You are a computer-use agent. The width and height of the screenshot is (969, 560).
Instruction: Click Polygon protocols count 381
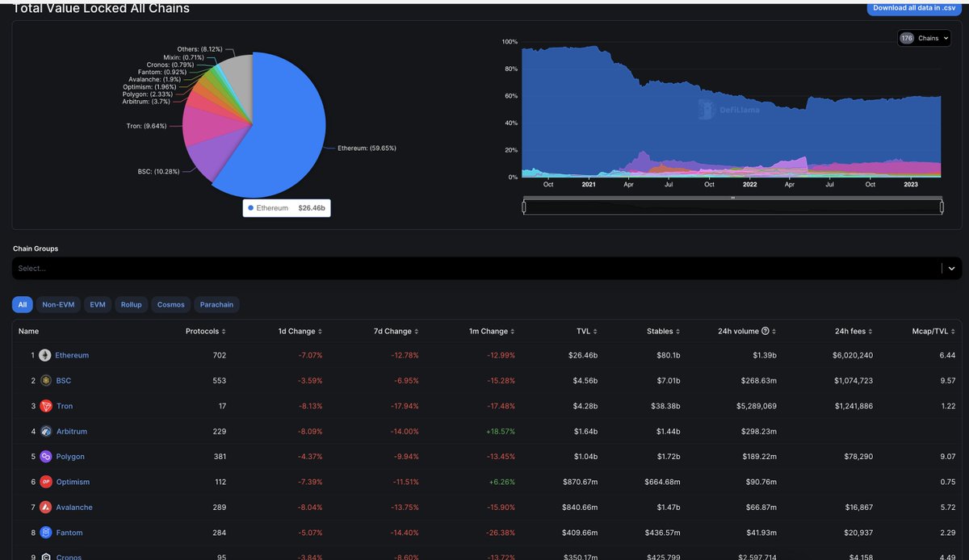(x=219, y=457)
